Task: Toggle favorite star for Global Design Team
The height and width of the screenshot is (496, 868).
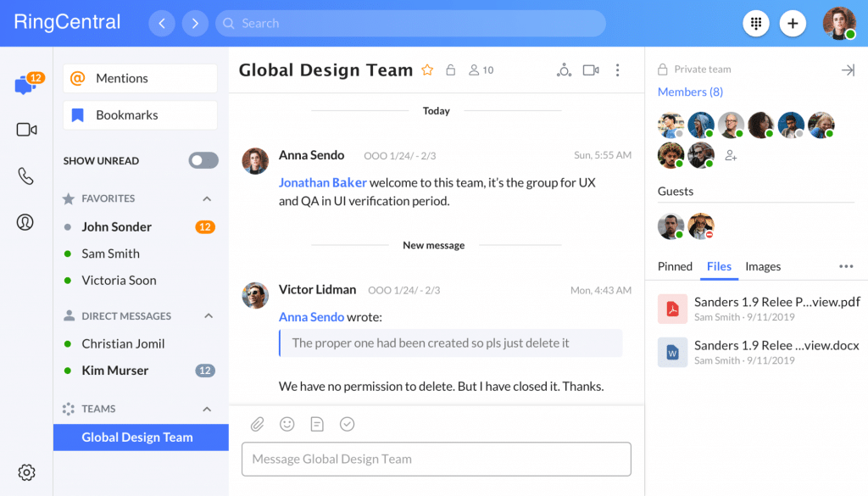Action: (427, 70)
